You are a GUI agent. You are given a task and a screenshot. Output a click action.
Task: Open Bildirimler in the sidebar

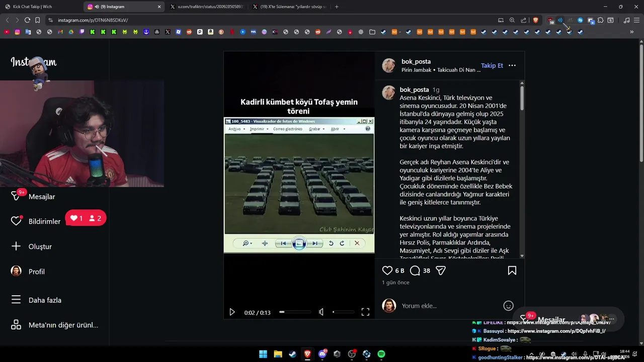(x=44, y=221)
